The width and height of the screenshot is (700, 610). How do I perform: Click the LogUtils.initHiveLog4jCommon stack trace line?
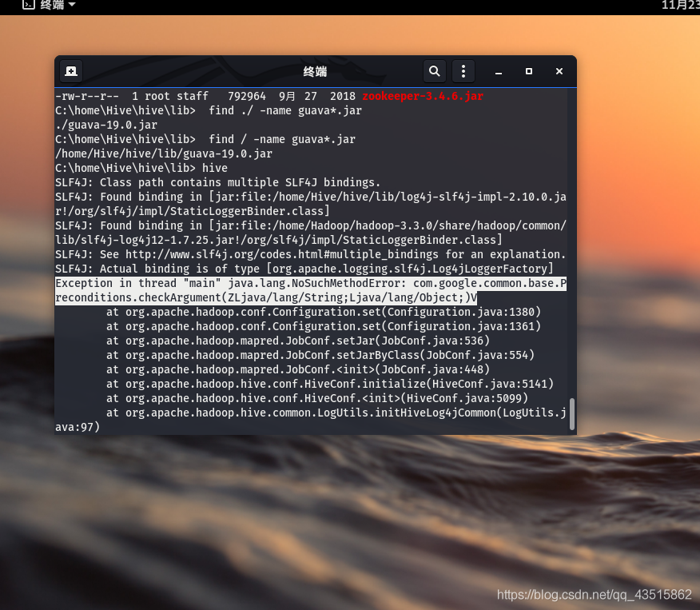[336, 413]
